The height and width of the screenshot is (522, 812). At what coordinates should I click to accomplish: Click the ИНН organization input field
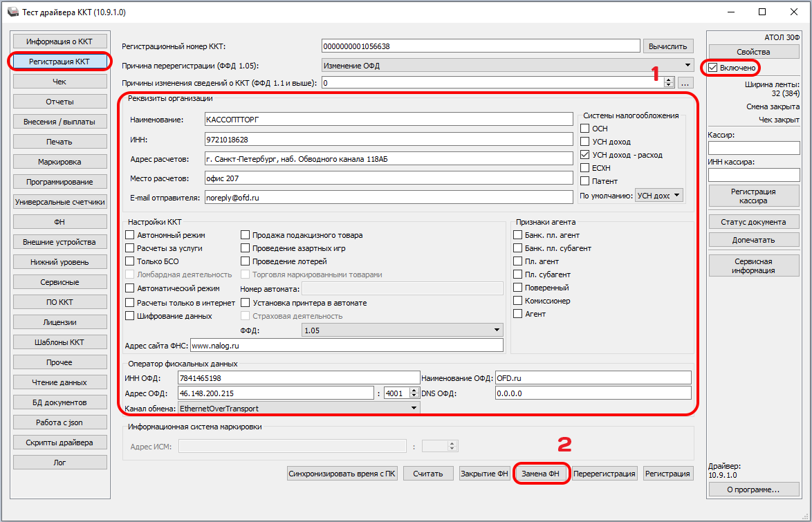click(x=389, y=140)
